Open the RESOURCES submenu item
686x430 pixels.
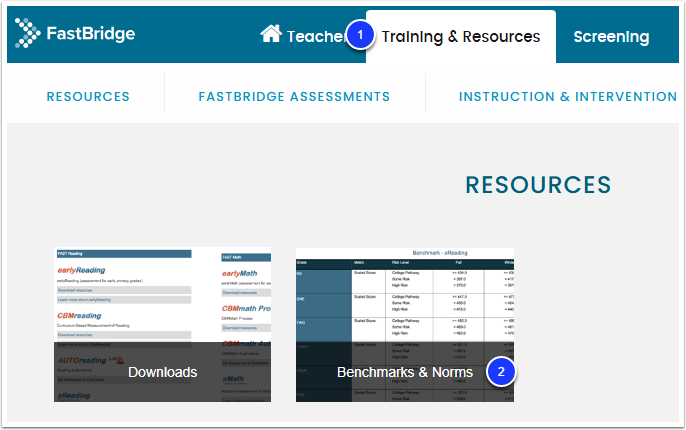tap(88, 97)
